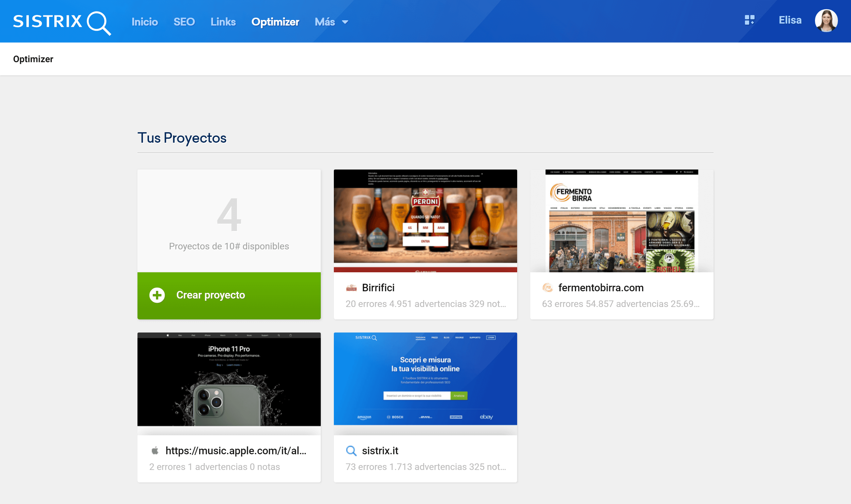Open the dashboard grid icon
This screenshot has height=504, width=851.
pyautogui.click(x=749, y=20)
